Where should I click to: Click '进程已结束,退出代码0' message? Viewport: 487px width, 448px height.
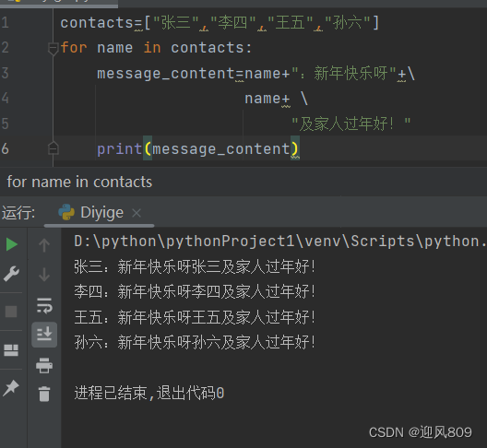point(149,393)
